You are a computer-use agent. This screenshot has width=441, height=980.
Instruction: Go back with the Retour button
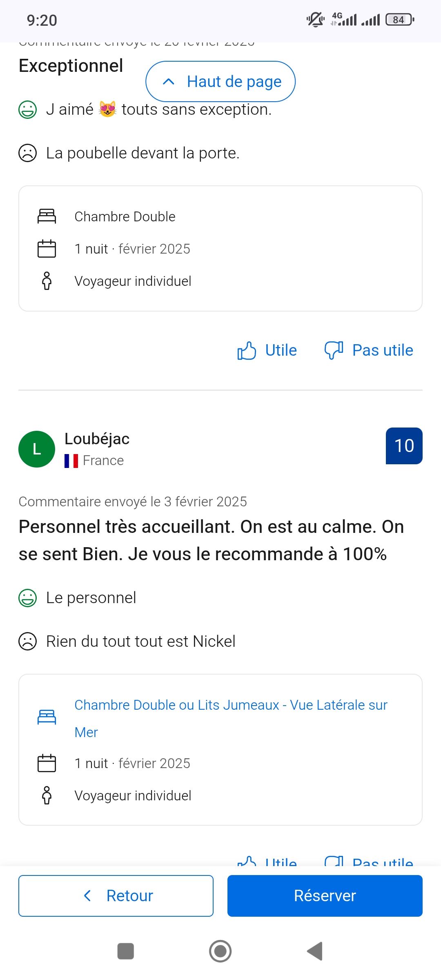(116, 896)
